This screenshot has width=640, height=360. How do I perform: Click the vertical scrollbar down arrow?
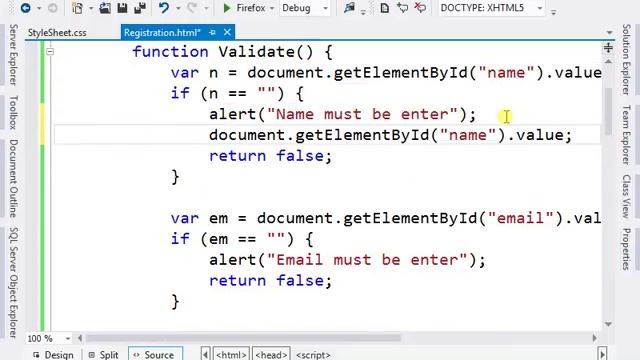608,324
